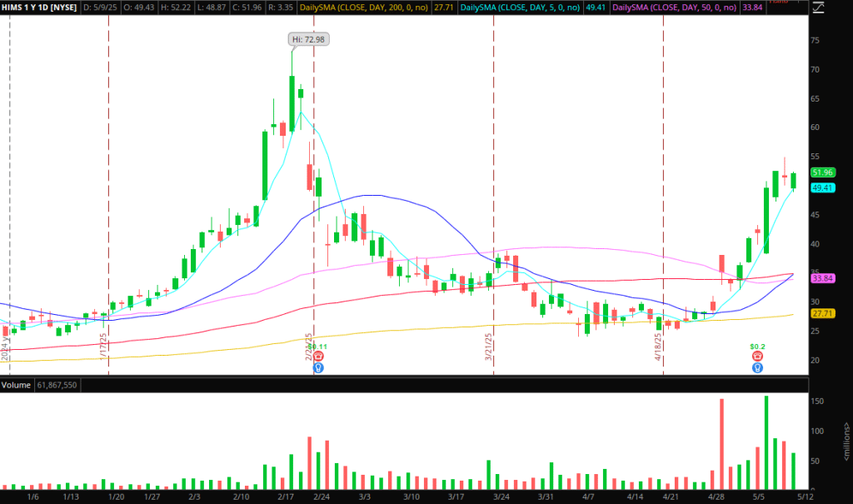
Task: Click the Hi: 72.98 price bubble
Action: point(308,39)
